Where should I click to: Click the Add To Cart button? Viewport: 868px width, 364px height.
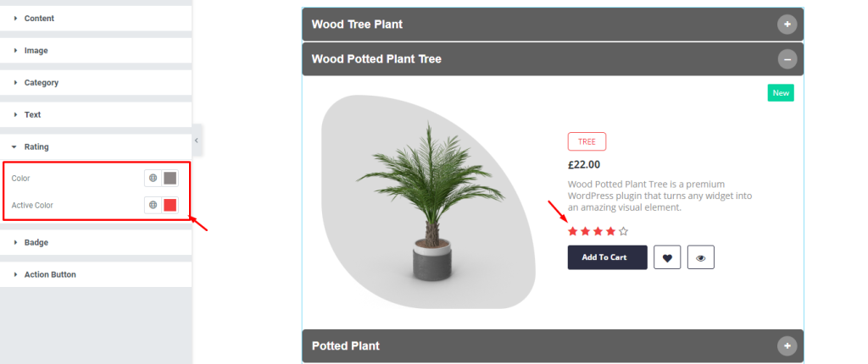pos(607,257)
